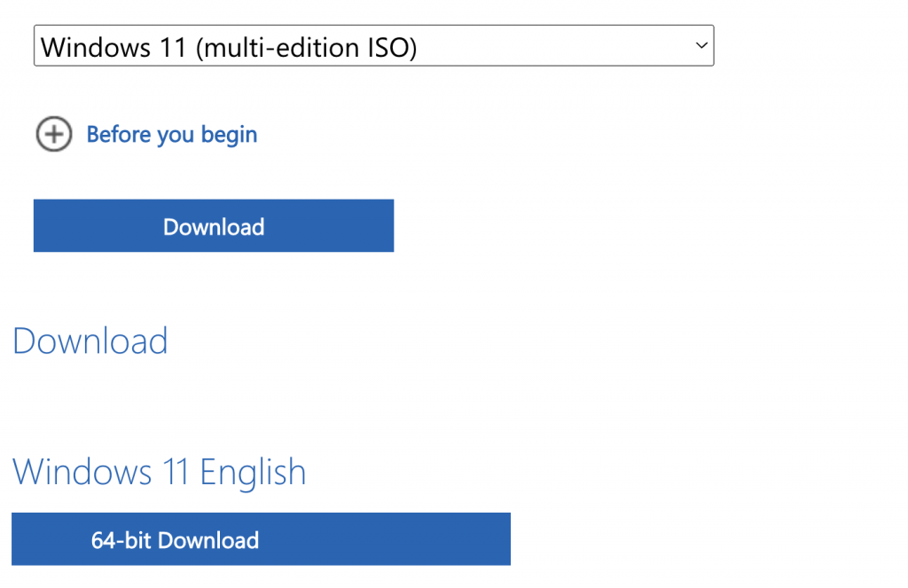Click the Windows 11 (multi-edition ISO) text in the select box
Viewport: 908px width, 588px height.
pos(229,47)
